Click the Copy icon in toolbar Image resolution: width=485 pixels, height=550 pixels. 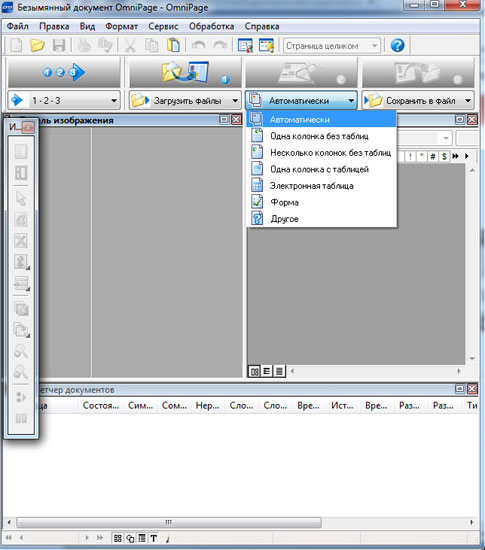151,46
